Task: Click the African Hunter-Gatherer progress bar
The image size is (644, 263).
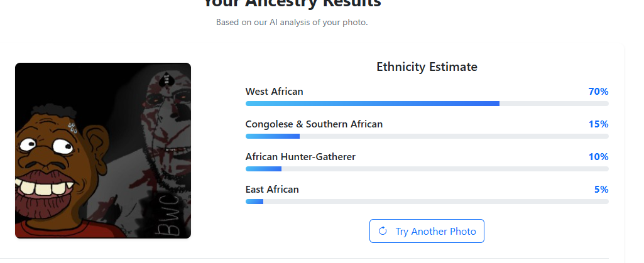Action: point(427,169)
